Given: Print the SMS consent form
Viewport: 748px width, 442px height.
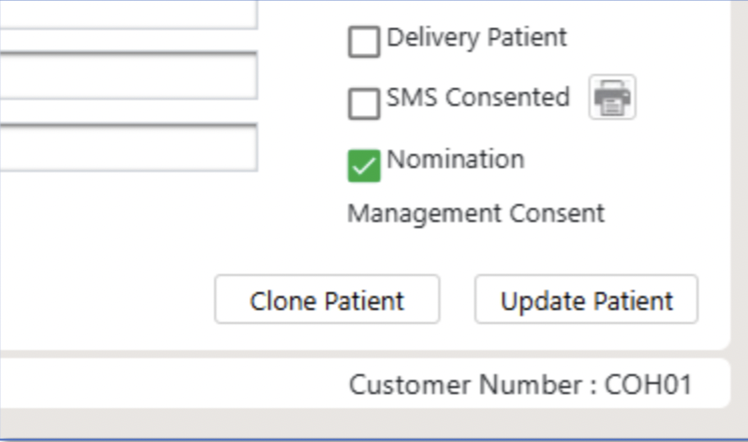Looking at the screenshot, I should click(612, 98).
